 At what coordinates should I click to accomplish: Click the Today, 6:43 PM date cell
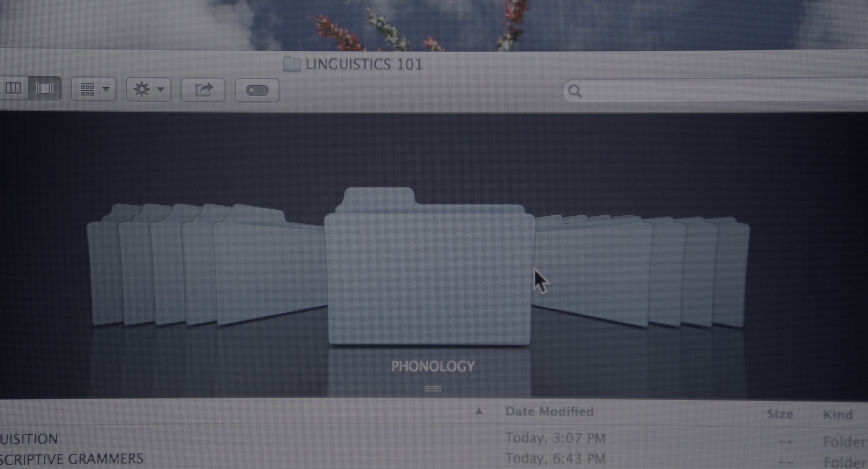click(x=556, y=459)
